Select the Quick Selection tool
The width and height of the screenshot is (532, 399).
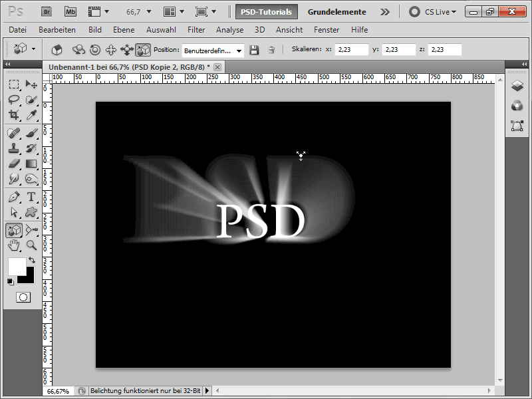click(31, 100)
